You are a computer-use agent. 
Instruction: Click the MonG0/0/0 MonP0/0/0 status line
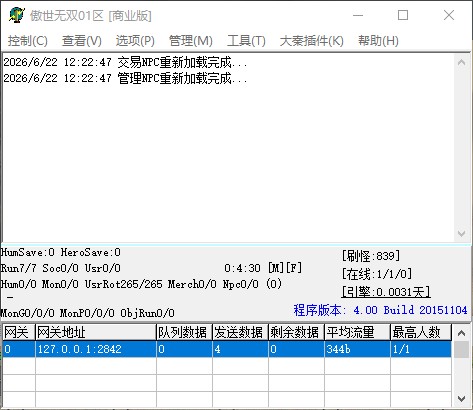click(x=88, y=313)
